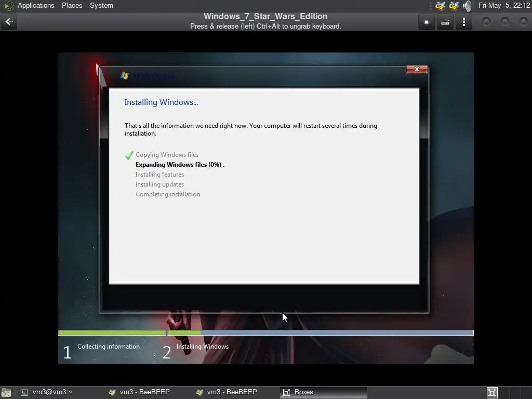Show desktop using the bottom-panel corner icon
The width and height of the screenshot is (532, 399).
[6, 393]
